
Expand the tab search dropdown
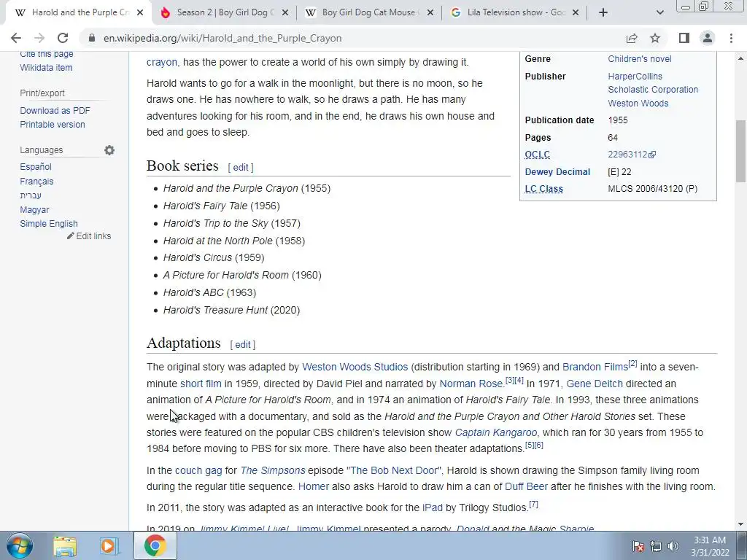pos(659,12)
